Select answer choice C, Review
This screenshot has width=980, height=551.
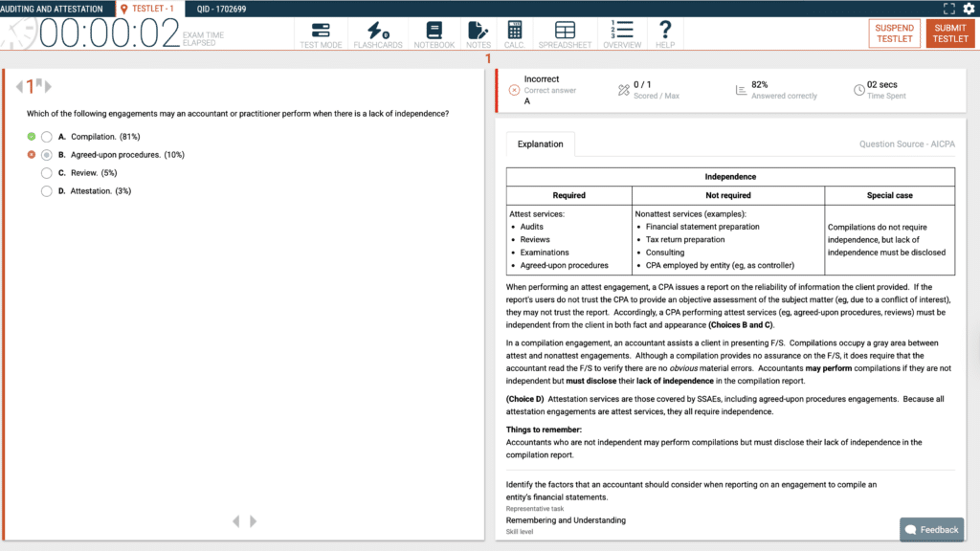[46, 172]
